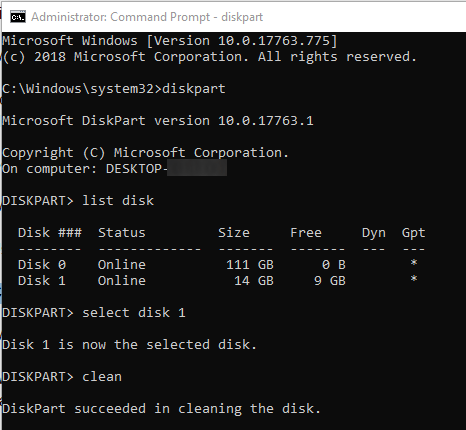Click the 'Size' column header
The width and height of the screenshot is (466, 430).
[234, 233]
